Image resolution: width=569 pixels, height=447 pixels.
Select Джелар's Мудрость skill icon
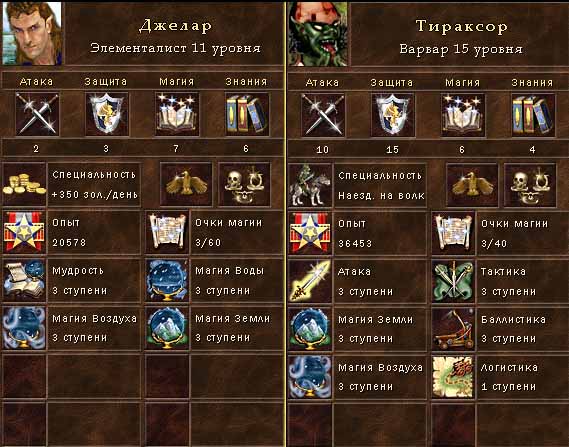pos(24,280)
